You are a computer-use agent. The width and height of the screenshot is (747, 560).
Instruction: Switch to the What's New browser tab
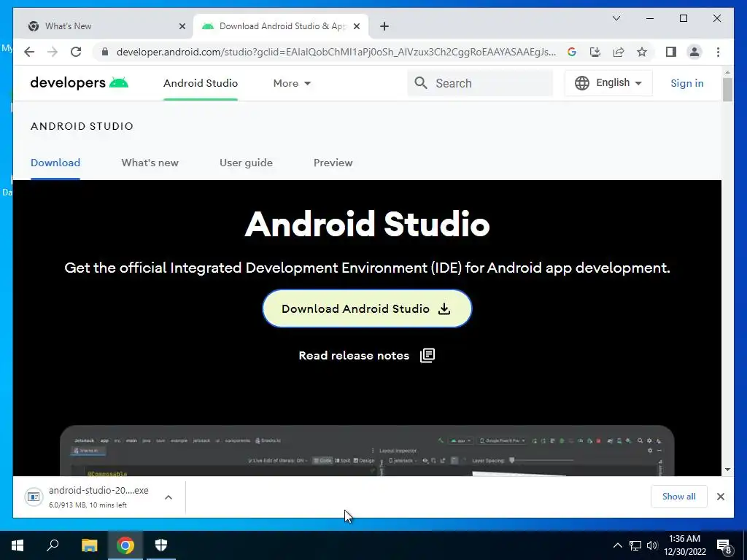104,26
